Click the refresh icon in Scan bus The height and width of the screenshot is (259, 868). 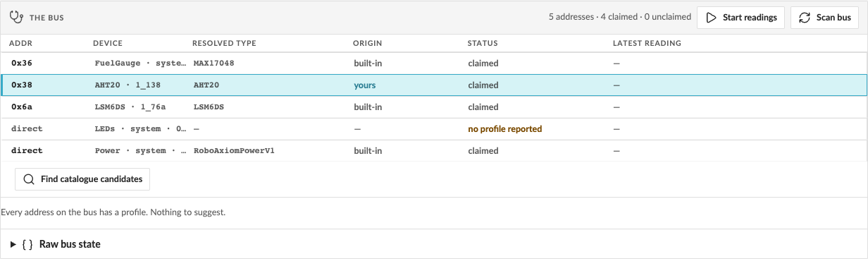pyautogui.click(x=805, y=18)
